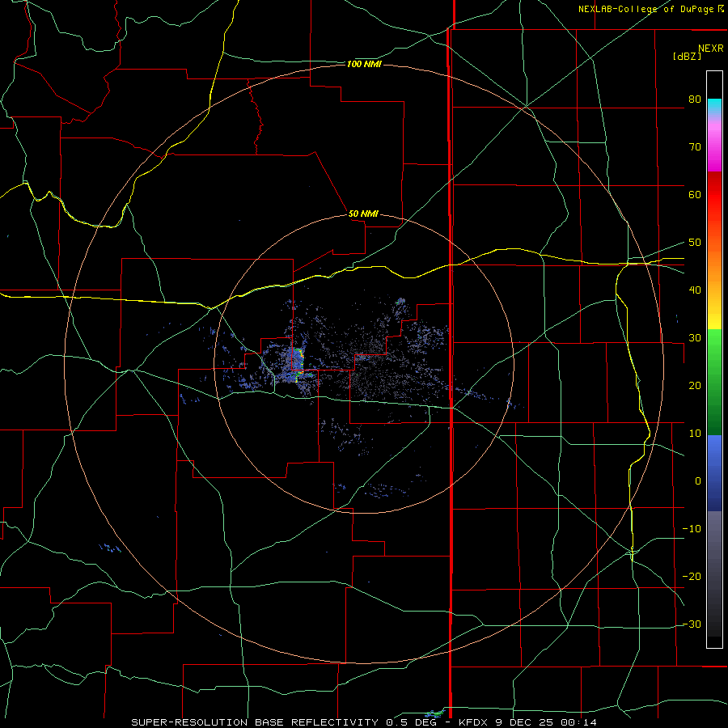Select the 50 value on the dBZ scale
The height and width of the screenshot is (728, 728).
point(695,243)
